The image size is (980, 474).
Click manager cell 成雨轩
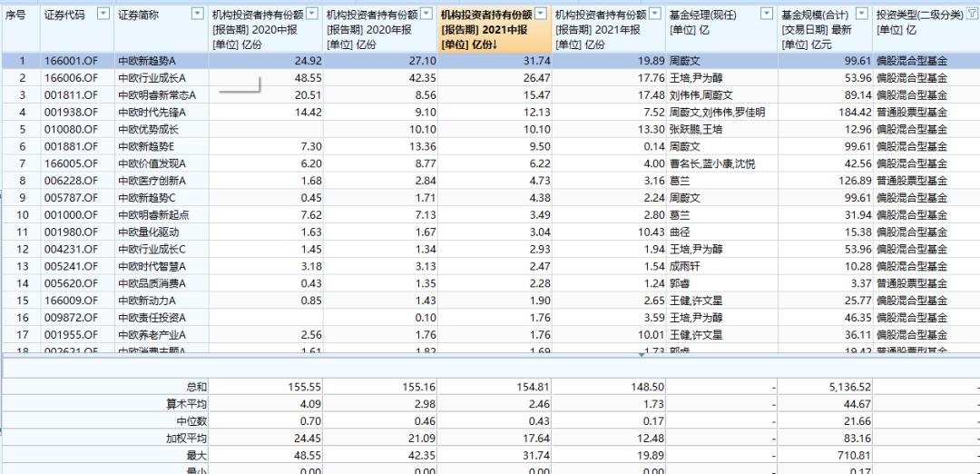point(684,266)
